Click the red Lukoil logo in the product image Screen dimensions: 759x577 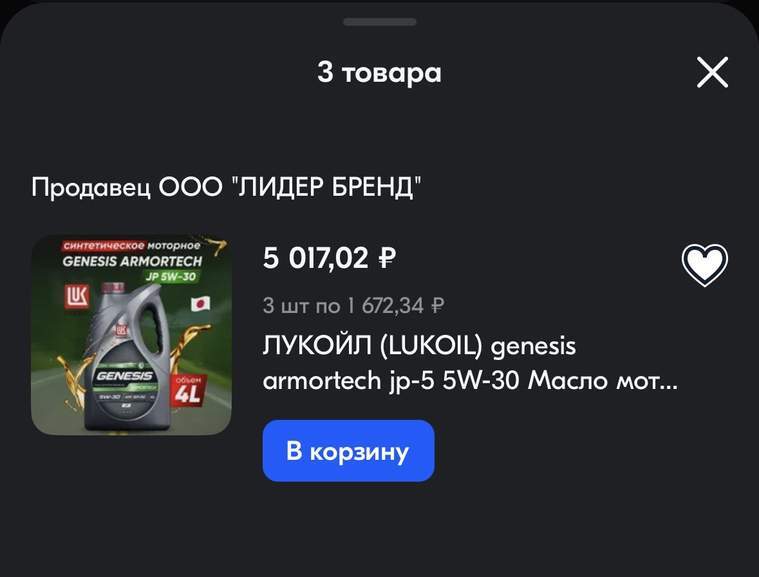77,296
